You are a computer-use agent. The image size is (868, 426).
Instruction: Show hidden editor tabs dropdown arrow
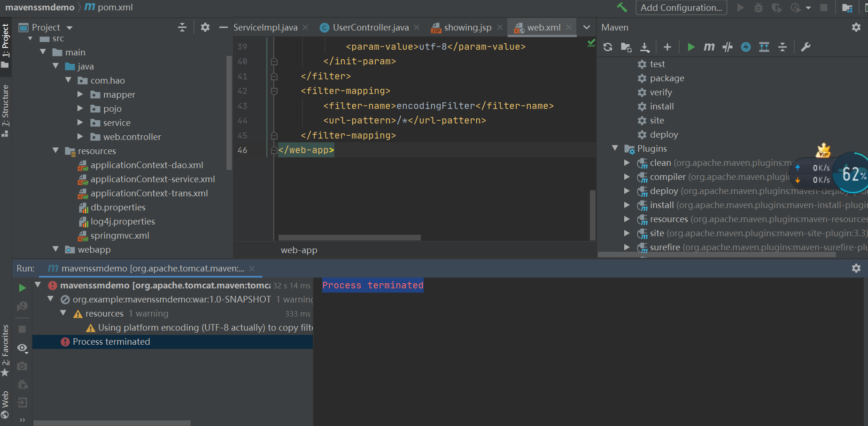point(587,27)
